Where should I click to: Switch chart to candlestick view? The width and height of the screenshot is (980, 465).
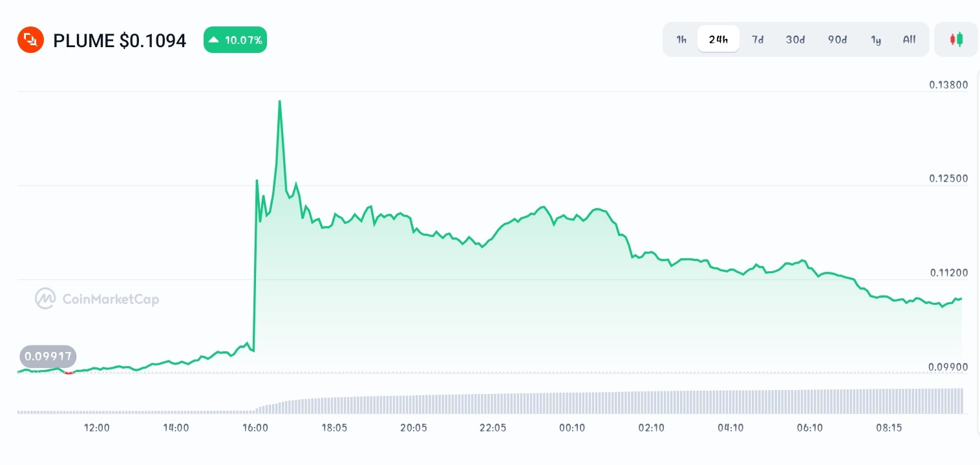[x=956, y=39]
